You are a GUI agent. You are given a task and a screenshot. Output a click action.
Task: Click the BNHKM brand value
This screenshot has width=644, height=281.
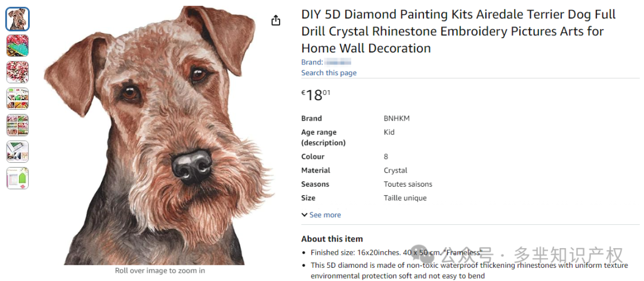pos(397,118)
